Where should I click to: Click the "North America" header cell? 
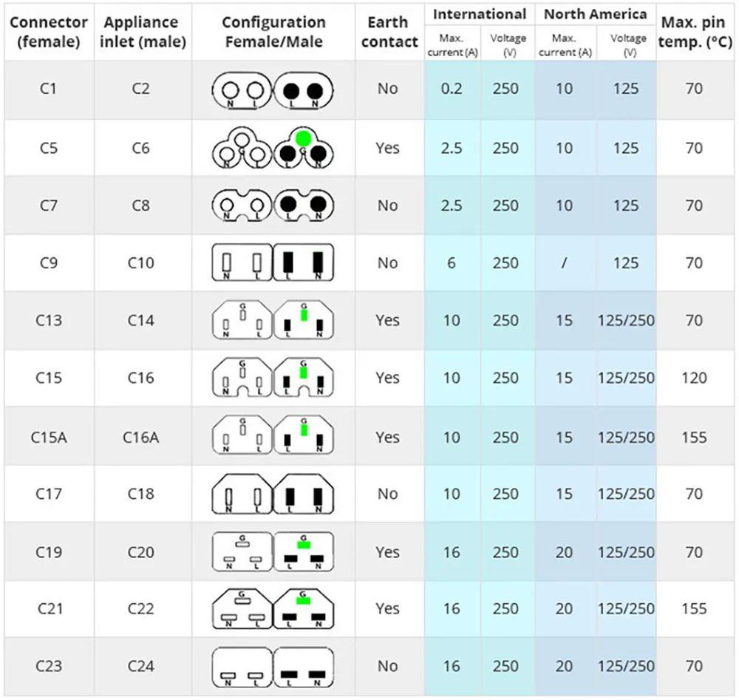pyautogui.click(x=596, y=14)
